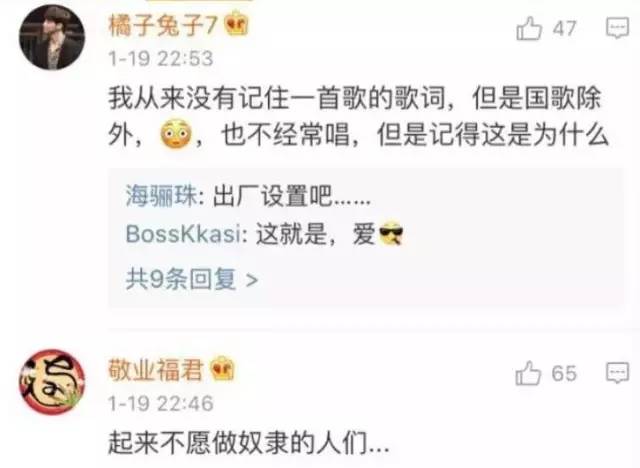640x468 pixels.
Task: Open 橘子兔子7's profile avatar
Action: tap(52, 37)
